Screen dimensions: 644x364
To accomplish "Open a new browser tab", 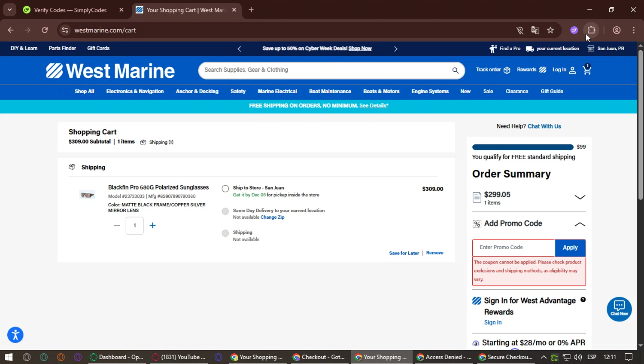I will [251, 10].
